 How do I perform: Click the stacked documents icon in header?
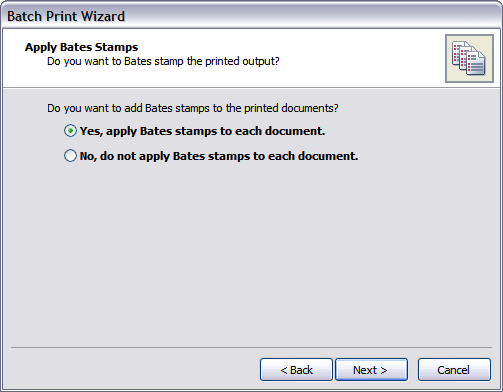tap(469, 58)
